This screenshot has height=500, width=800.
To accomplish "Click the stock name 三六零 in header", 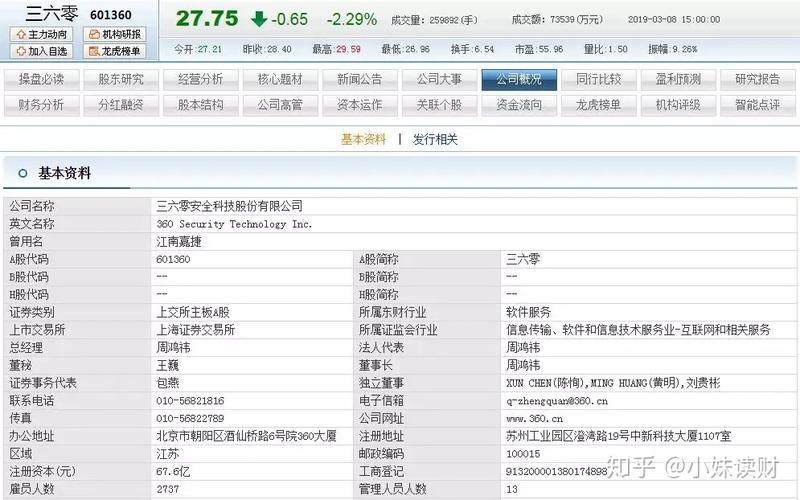I will point(52,13).
